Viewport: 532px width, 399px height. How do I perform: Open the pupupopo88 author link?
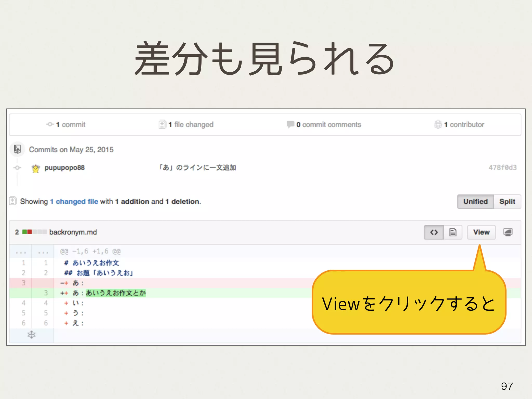tap(64, 168)
